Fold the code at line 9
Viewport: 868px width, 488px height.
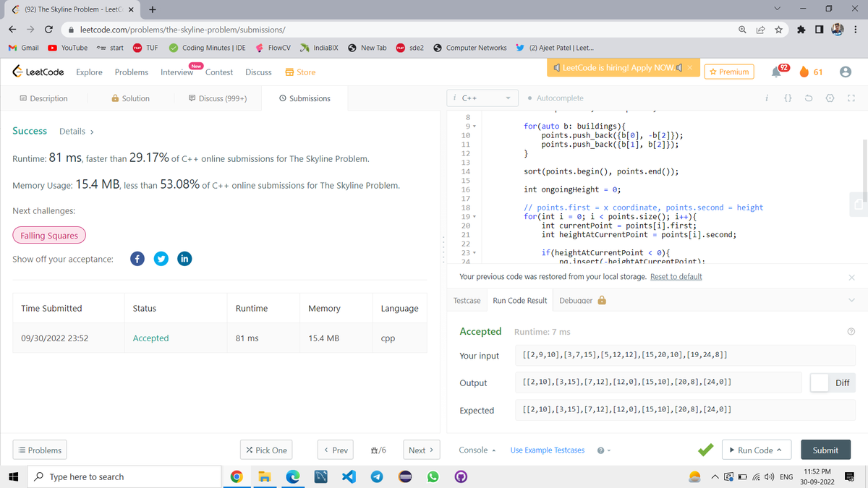pyautogui.click(x=473, y=127)
